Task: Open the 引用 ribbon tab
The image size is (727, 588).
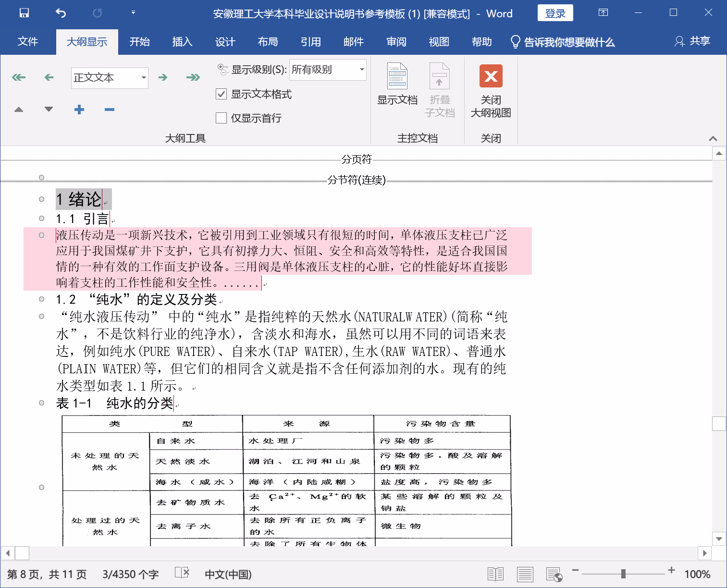Action: tap(310, 42)
